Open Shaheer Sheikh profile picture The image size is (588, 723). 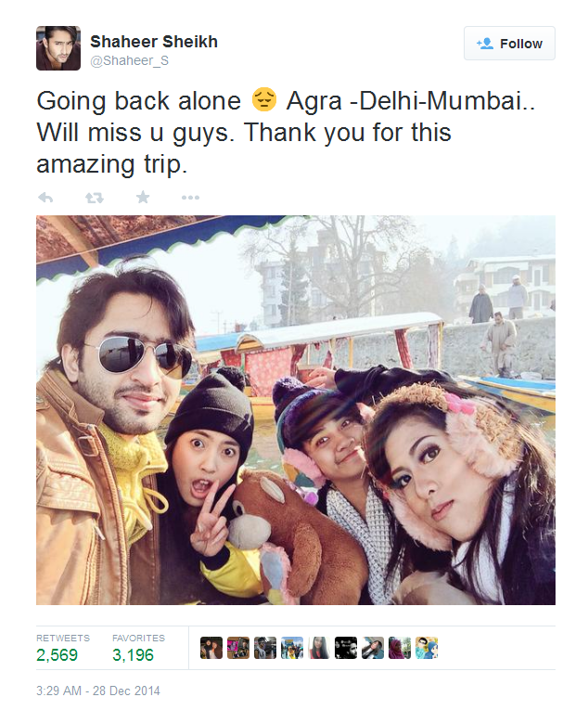[58, 48]
